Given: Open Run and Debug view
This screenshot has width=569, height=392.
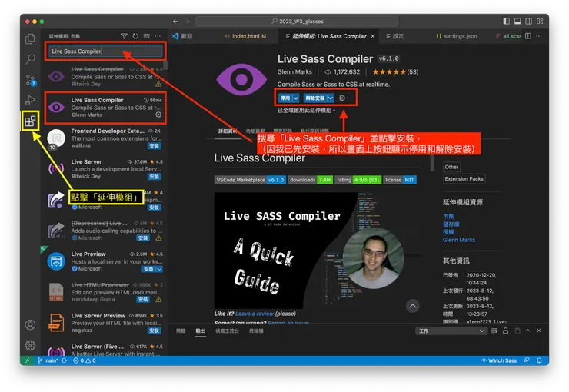Looking at the screenshot, I should pyautogui.click(x=30, y=100).
